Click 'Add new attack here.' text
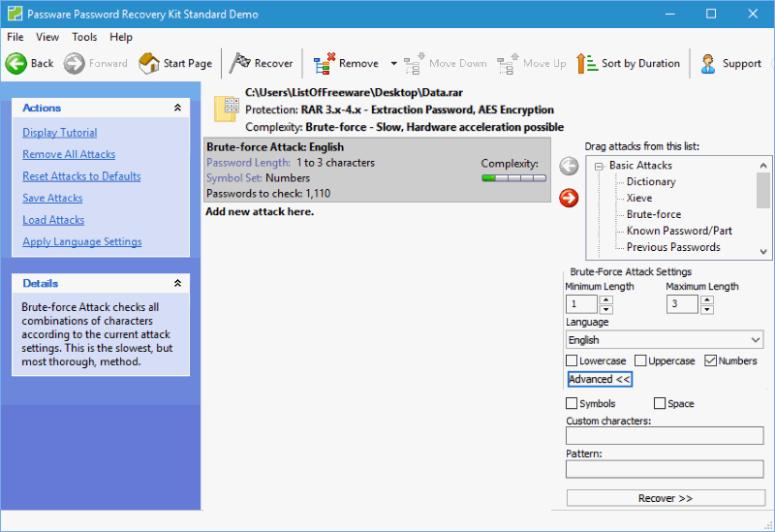 tap(260, 211)
